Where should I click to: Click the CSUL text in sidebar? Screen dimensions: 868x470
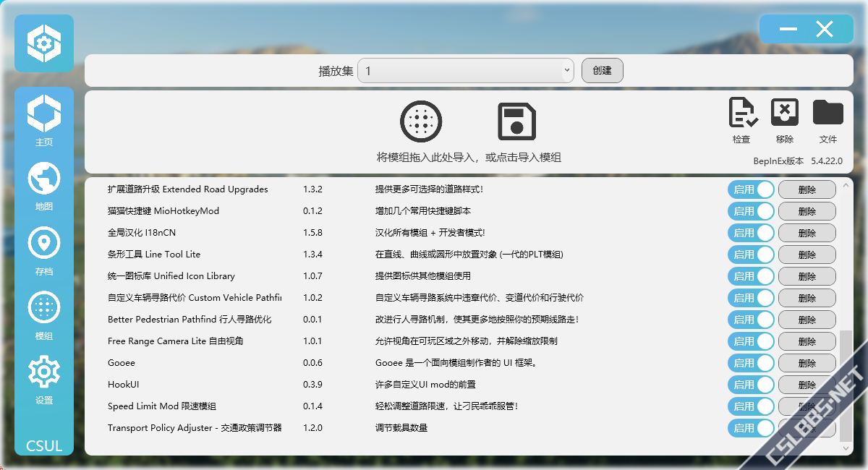pyautogui.click(x=44, y=445)
